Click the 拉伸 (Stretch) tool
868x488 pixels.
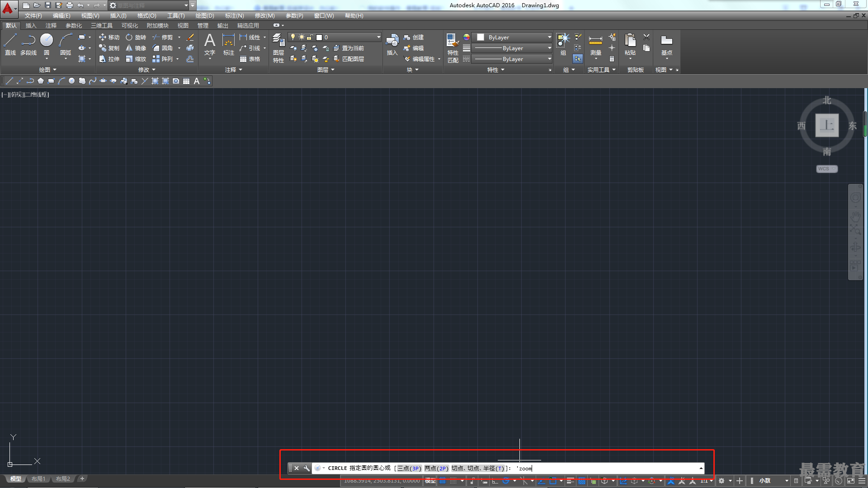point(109,59)
